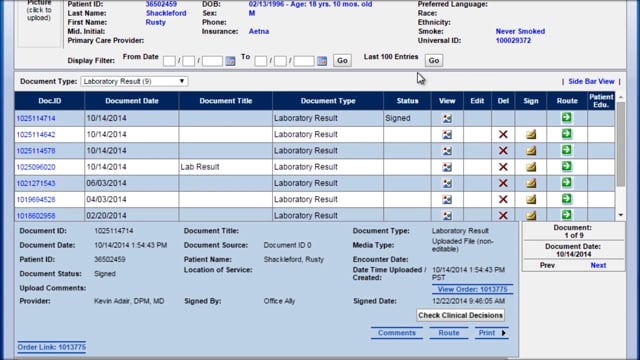Route document 1025114578 with green arrow
This screenshot has width=640, height=360.
(567, 150)
